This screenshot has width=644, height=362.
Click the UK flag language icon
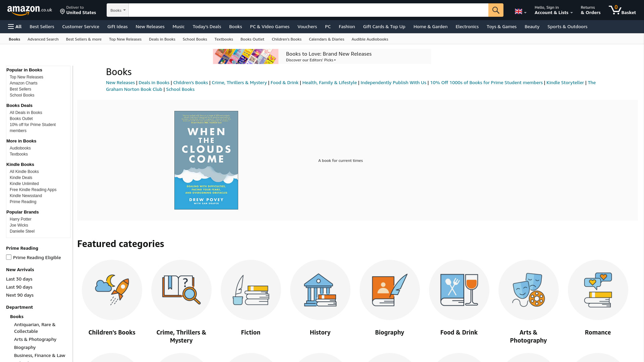[x=519, y=11]
